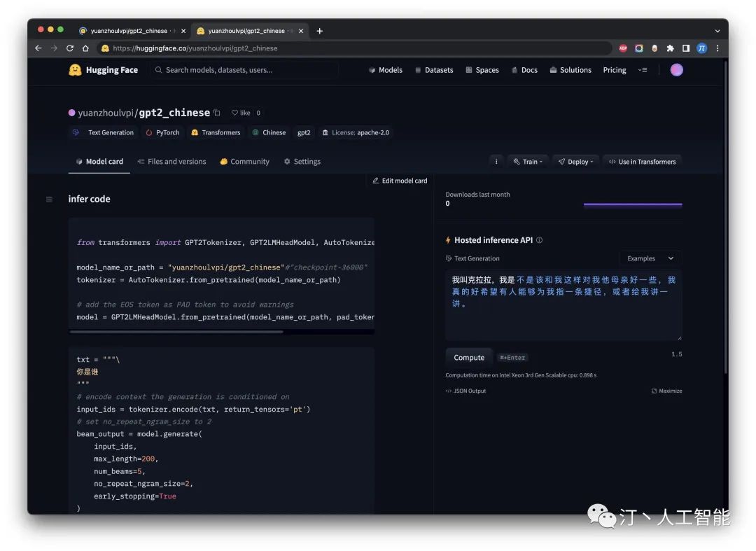Like the gpt2_chinese model
The width and height of the screenshot is (756, 551).
click(x=241, y=113)
